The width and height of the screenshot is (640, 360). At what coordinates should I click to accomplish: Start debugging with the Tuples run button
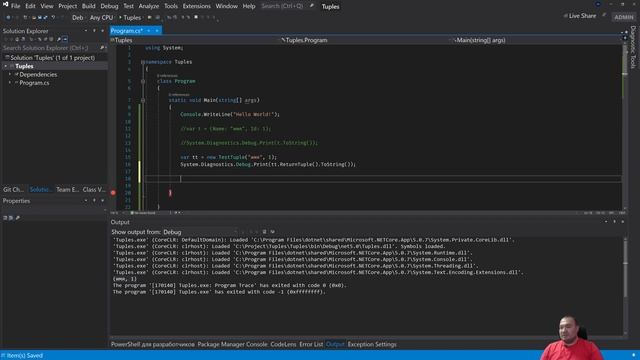point(130,18)
